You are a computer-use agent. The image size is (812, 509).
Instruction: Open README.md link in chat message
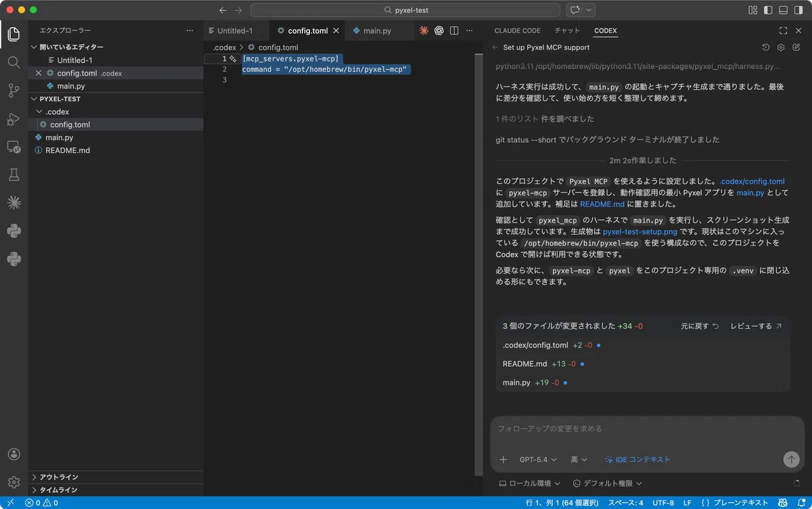point(602,204)
